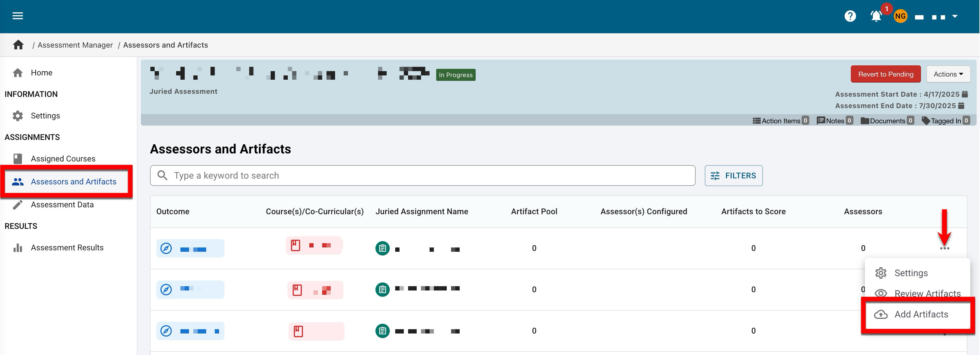The image size is (980, 355).
Task: Go to Assessment Manager breadcrumb link
Action: click(75, 45)
